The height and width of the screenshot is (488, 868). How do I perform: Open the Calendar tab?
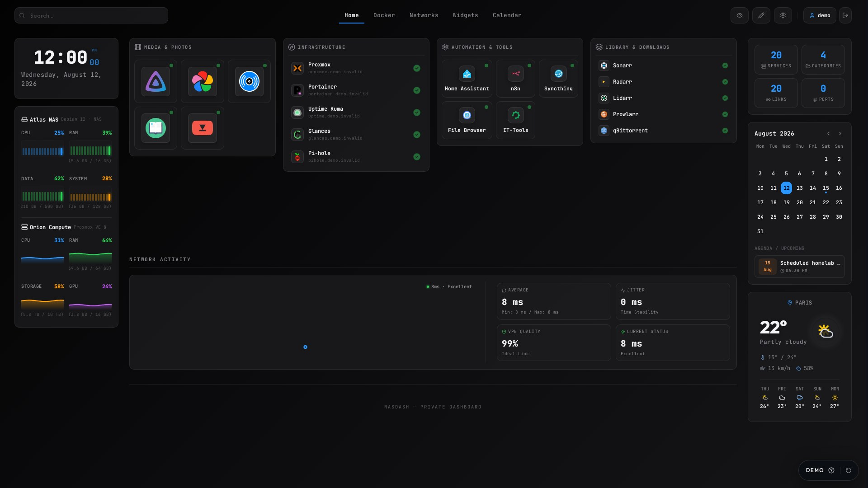[507, 15]
